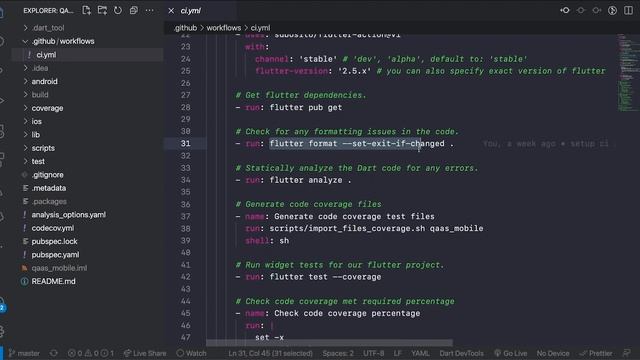The height and width of the screenshot is (360, 640).
Task: Click the Prettier status item
Action: point(596,353)
